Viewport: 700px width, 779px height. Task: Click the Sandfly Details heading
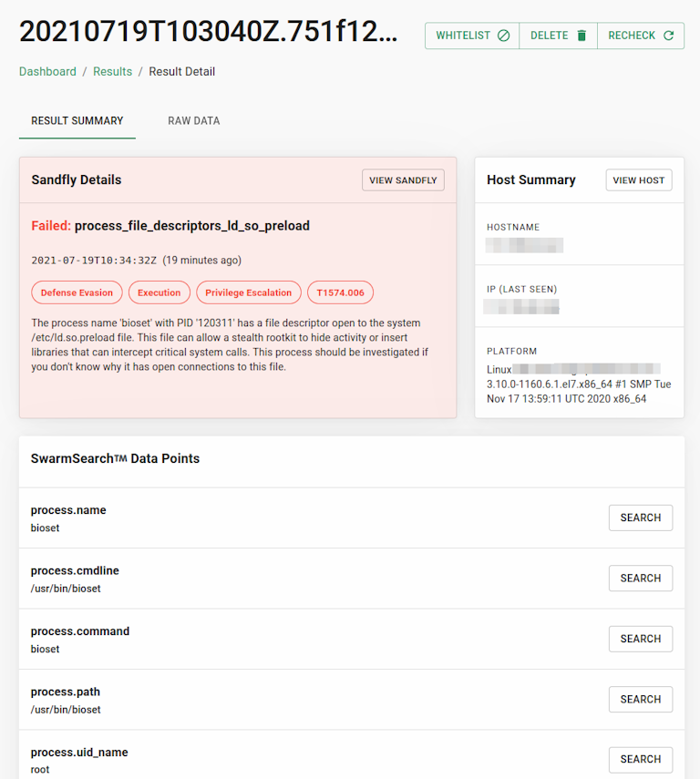(77, 179)
